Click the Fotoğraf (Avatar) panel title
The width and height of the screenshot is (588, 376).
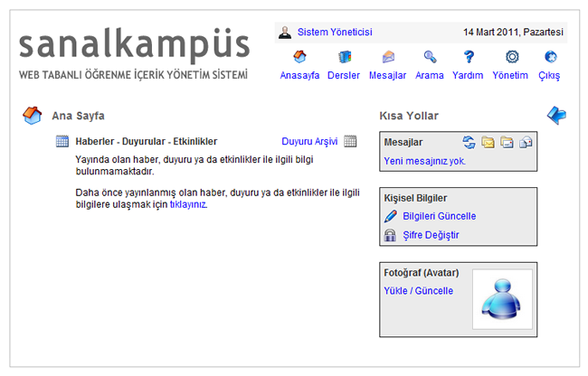(x=422, y=273)
